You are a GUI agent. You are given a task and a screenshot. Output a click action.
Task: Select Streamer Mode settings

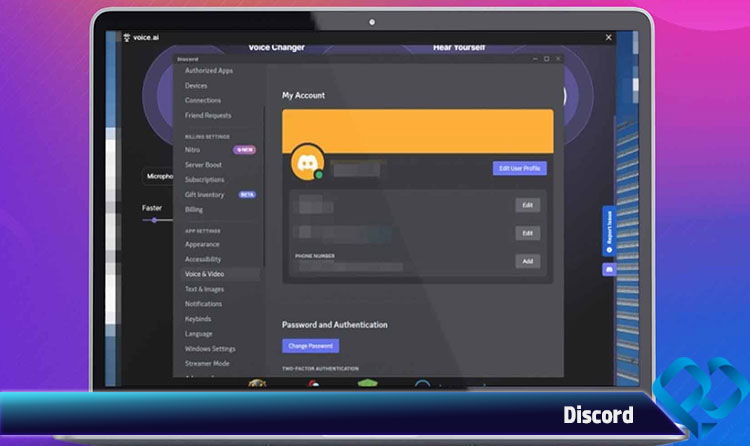(x=207, y=364)
